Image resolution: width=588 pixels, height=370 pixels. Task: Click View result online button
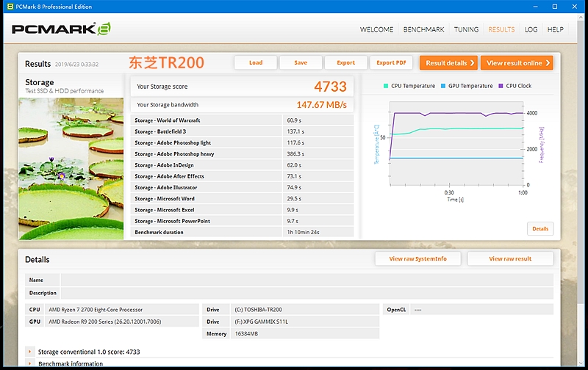(517, 63)
